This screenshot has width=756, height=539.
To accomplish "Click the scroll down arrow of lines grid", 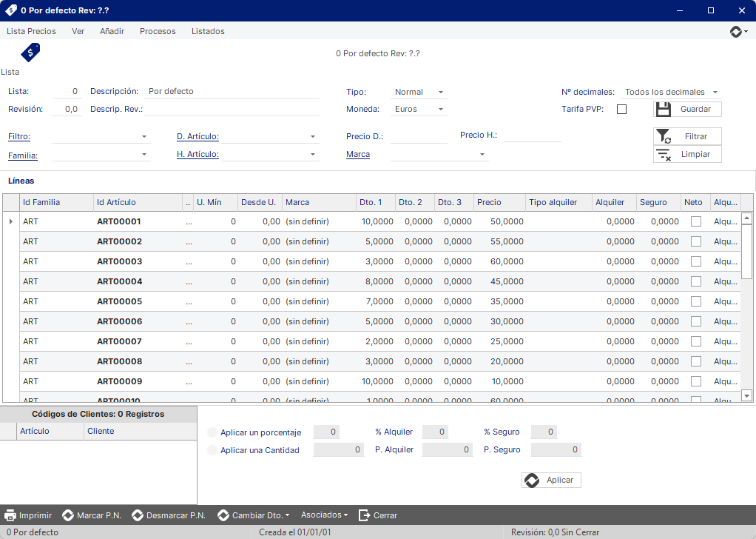I will [x=746, y=395].
